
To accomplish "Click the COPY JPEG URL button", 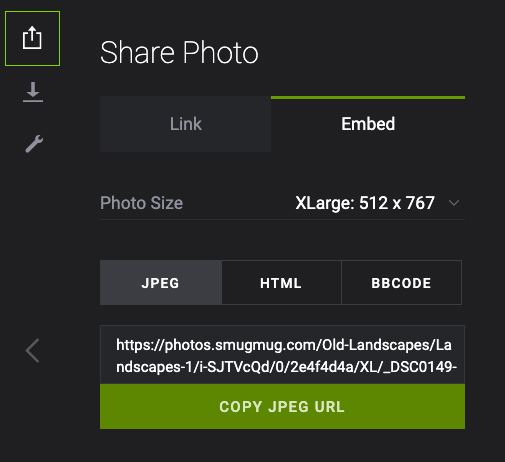I will click(282, 407).
